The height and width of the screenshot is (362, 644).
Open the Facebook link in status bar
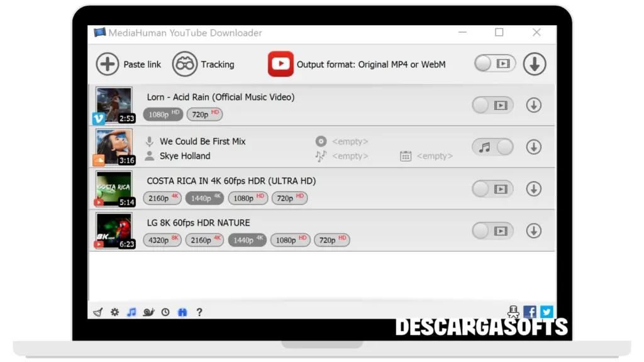click(x=530, y=312)
